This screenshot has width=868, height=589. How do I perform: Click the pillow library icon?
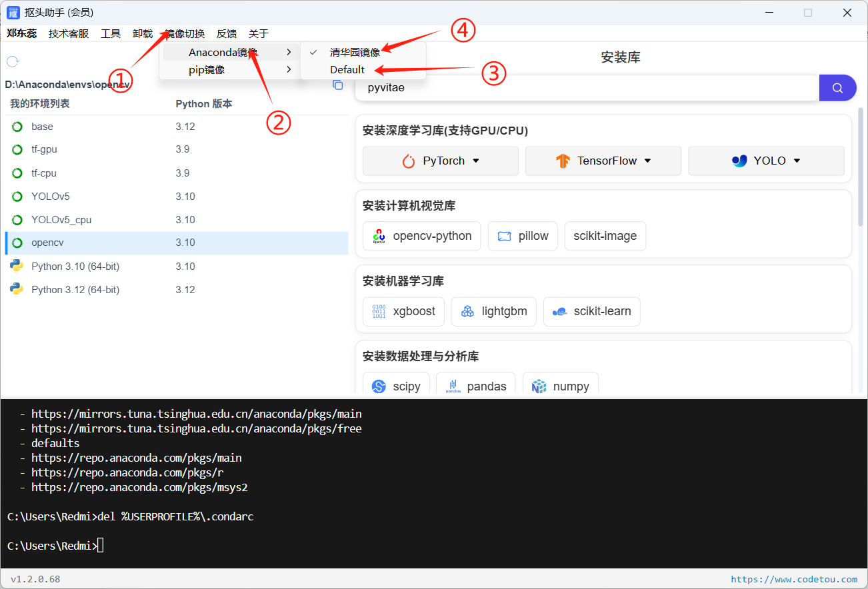coord(504,237)
